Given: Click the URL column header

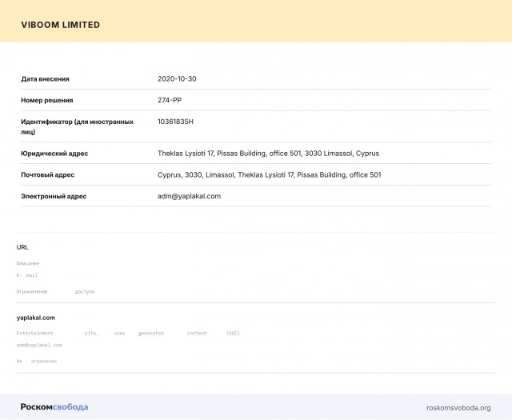Looking at the screenshot, I should (22, 247).
